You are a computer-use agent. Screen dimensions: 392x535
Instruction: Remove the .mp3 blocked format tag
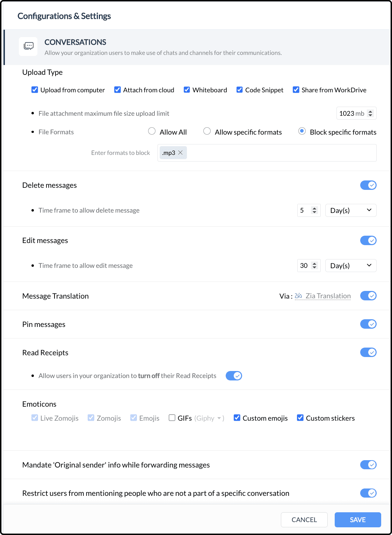pyautogui.click(x=180, y=152)
